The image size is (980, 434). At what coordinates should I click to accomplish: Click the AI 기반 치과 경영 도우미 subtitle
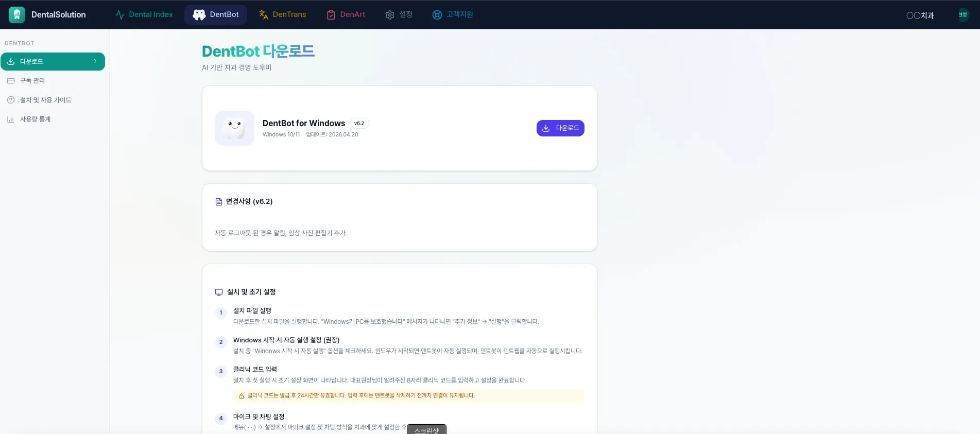pyautogui.click(x=236, y=67)
